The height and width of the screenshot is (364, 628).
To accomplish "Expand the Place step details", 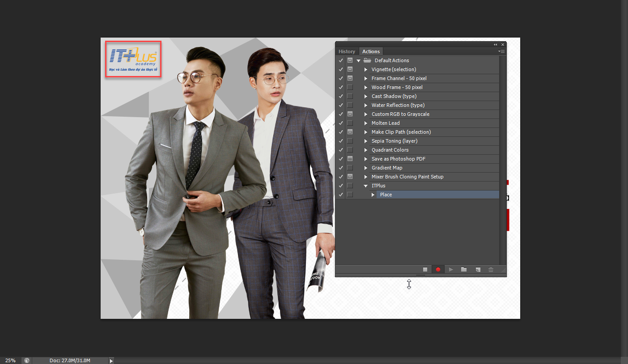I will (x=373, y=195).
